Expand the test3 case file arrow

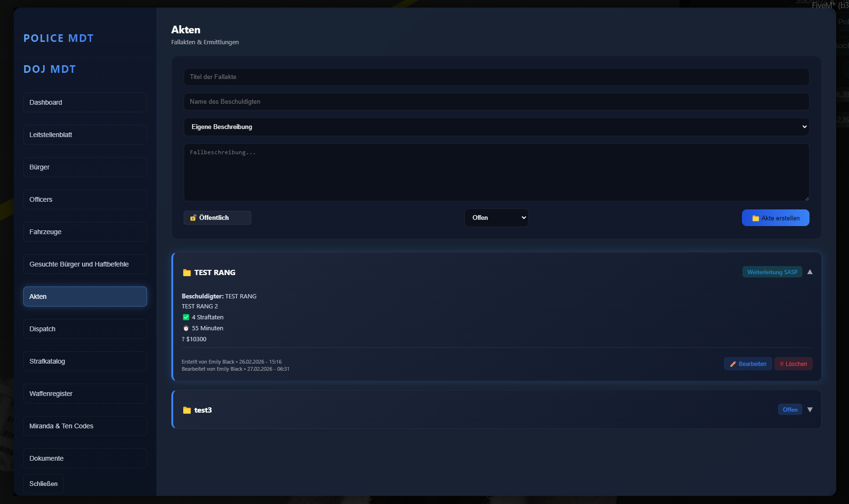[810, 410]
